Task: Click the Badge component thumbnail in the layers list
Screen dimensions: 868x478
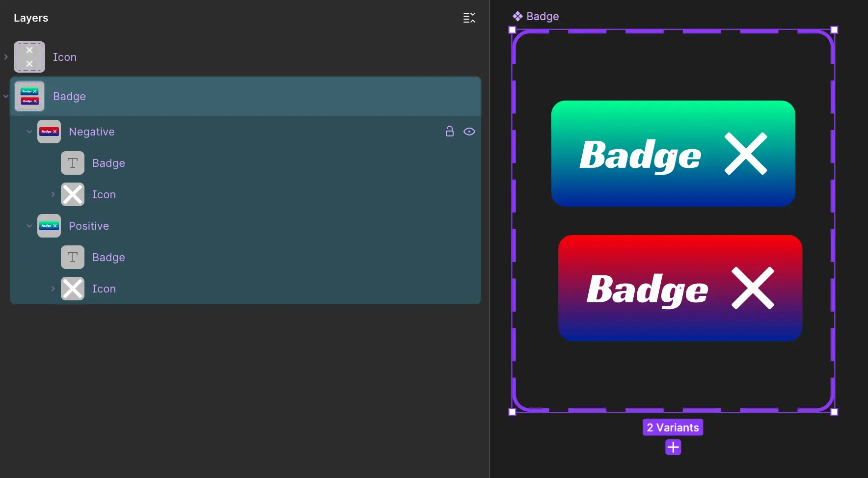Action: [x=29, y=96]
